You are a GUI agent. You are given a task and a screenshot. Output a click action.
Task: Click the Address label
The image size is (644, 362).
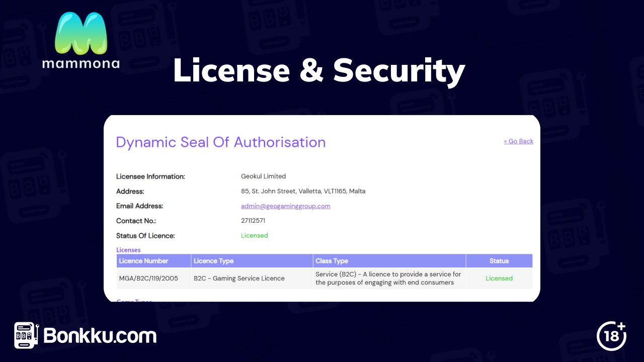[130, 191]
